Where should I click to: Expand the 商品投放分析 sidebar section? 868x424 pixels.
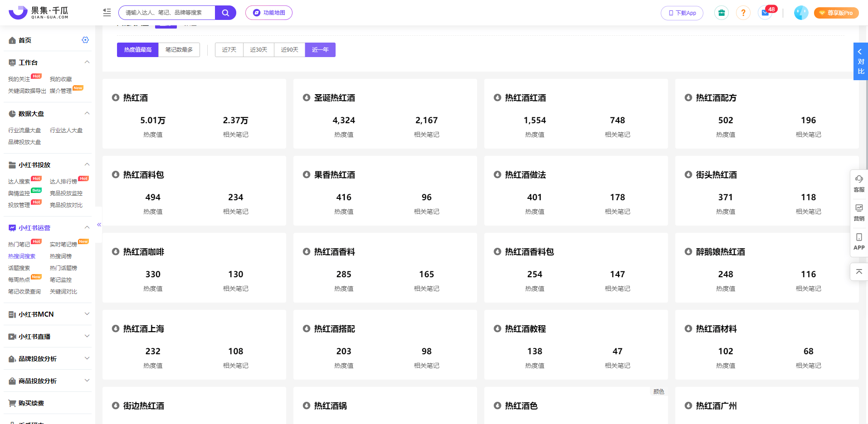87,381
